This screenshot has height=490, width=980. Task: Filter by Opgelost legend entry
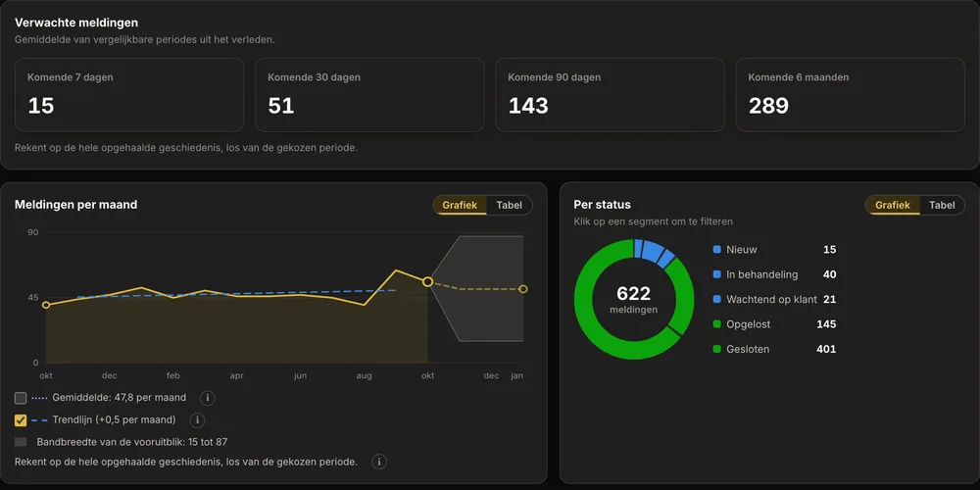(x=774, y=324)
